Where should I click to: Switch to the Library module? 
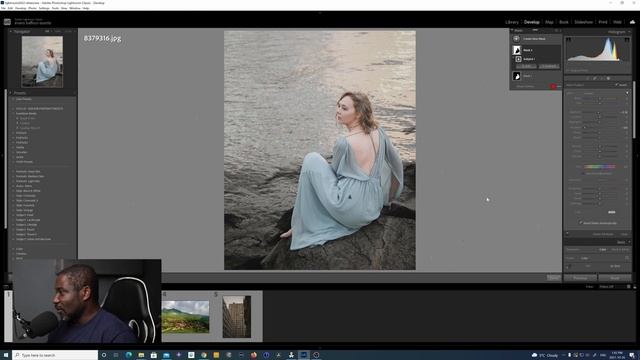511,22
